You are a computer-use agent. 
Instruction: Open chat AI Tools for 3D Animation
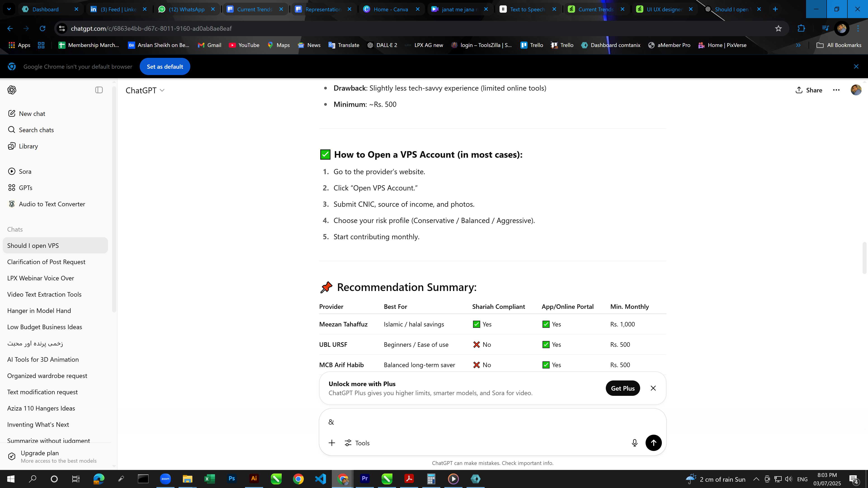pyautogui.click(x=55, y=360)
